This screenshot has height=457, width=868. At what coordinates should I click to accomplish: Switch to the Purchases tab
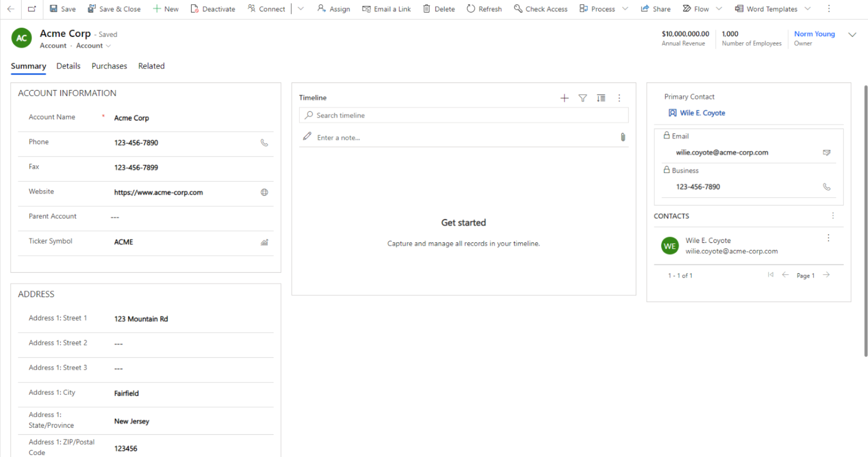coord(109,66)
